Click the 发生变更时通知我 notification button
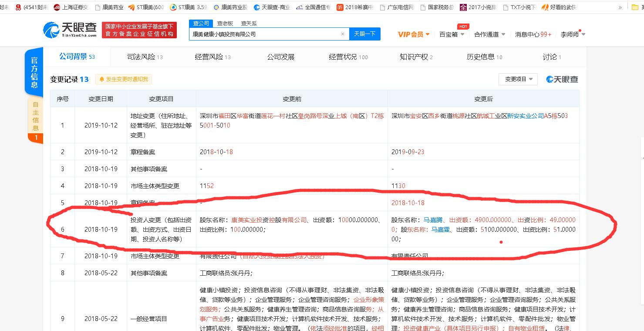This screenshot has width=644, height=331. coord(124,79)
